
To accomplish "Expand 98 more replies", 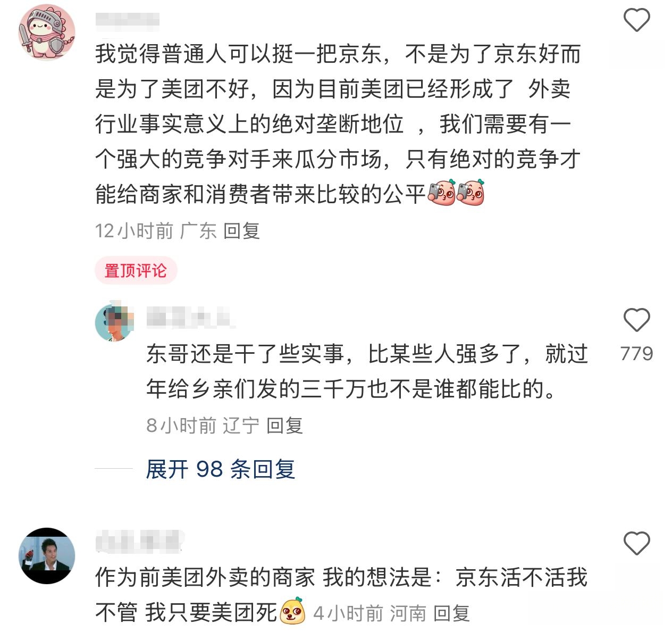I will pos(220,469).
